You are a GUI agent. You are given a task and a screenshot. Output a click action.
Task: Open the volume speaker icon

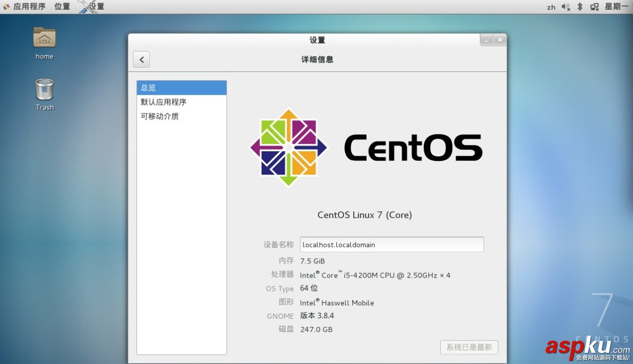tap(566, 7)
